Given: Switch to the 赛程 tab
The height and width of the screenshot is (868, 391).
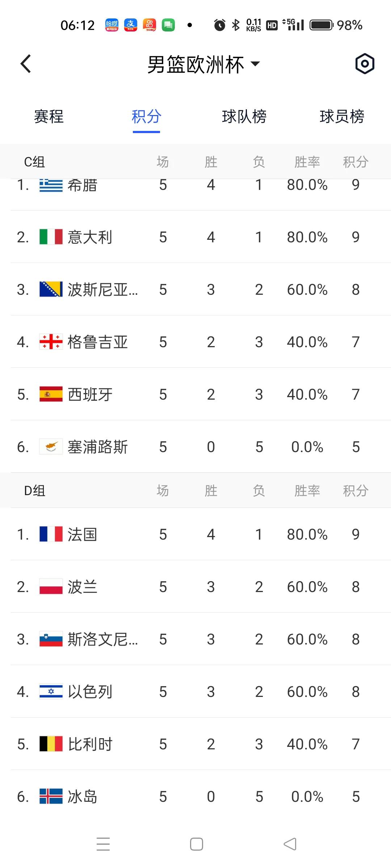Looking at the screenshot, I should 49,116.
